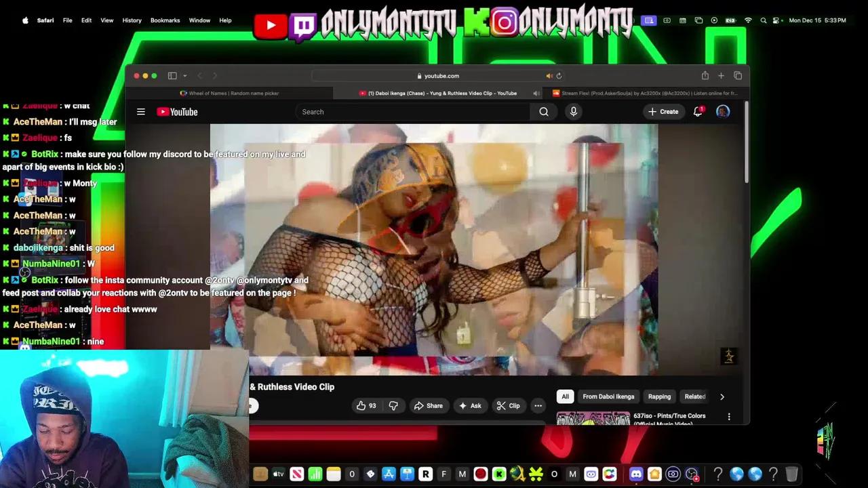
Task: Click the YouTube Search magnifier icon
Action: coord(543,111)
